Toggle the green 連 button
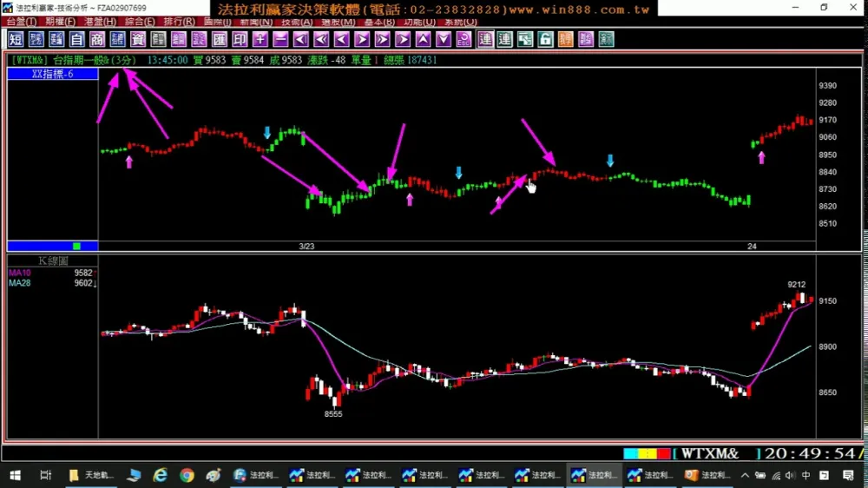 pos(505,39)
